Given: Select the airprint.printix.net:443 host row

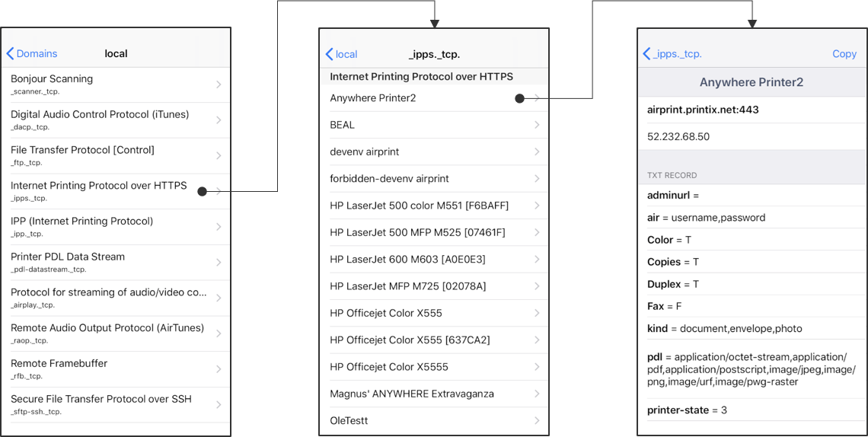Looking at the screenshot, I should [x=703, y=110].
